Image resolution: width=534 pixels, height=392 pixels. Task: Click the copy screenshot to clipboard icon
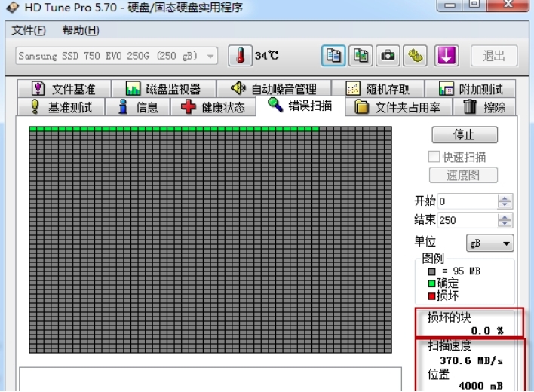click(x=361, y=56)
